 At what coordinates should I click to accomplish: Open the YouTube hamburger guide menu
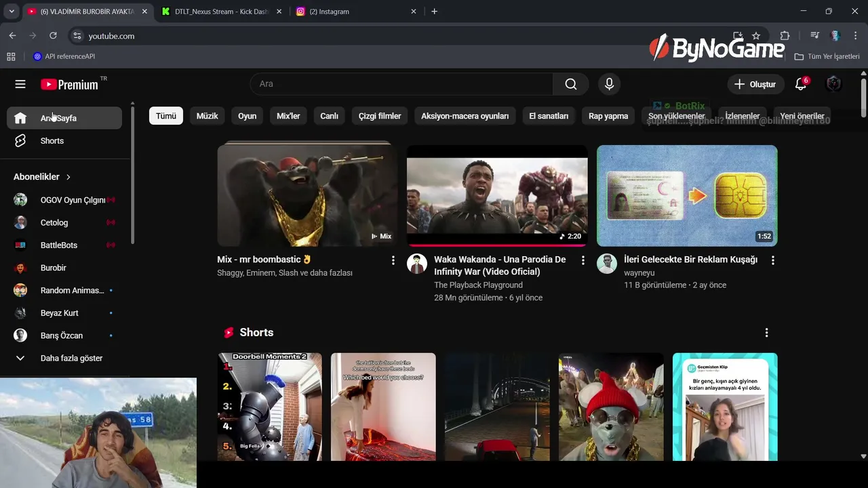20,84
